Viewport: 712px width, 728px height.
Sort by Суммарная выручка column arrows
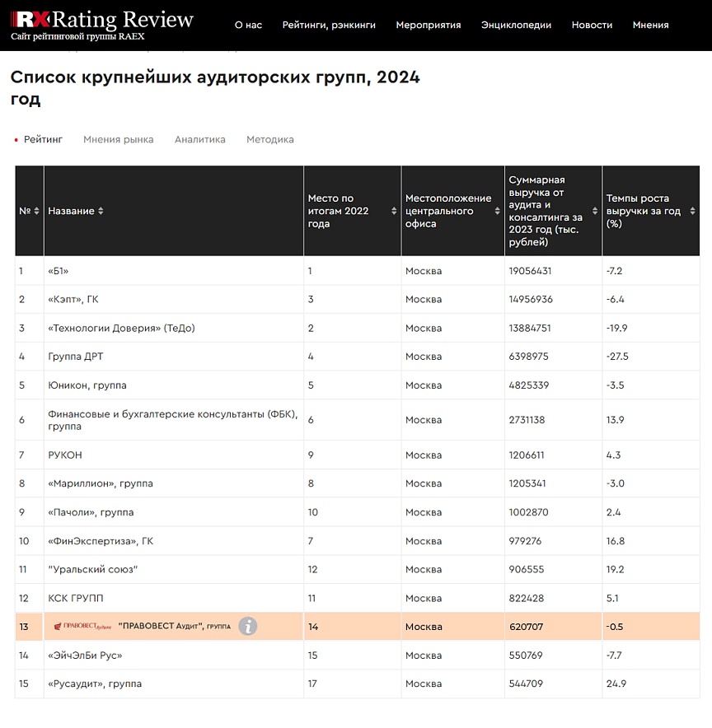(x=595, y=212)
